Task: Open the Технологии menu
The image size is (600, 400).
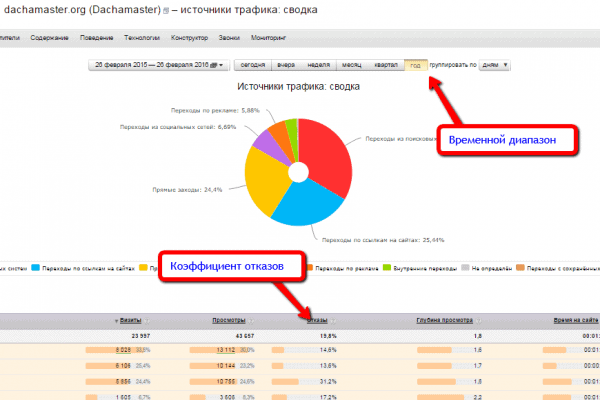Action: point(142,38)
